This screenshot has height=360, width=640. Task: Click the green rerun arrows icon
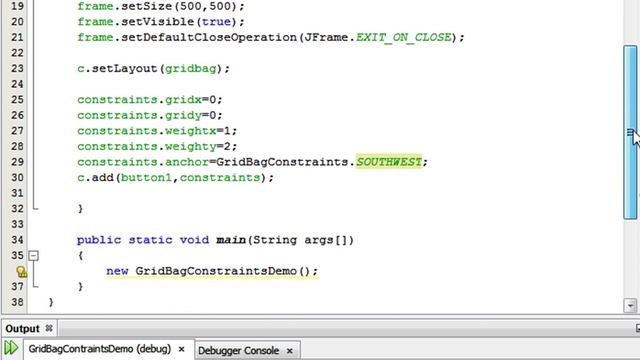tap(11, 348)
